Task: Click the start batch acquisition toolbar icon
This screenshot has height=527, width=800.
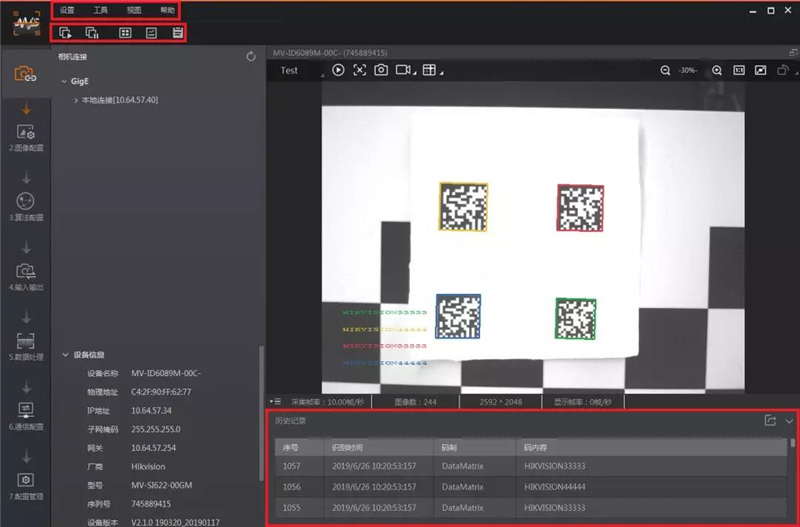Action: (x=66, y=33)
